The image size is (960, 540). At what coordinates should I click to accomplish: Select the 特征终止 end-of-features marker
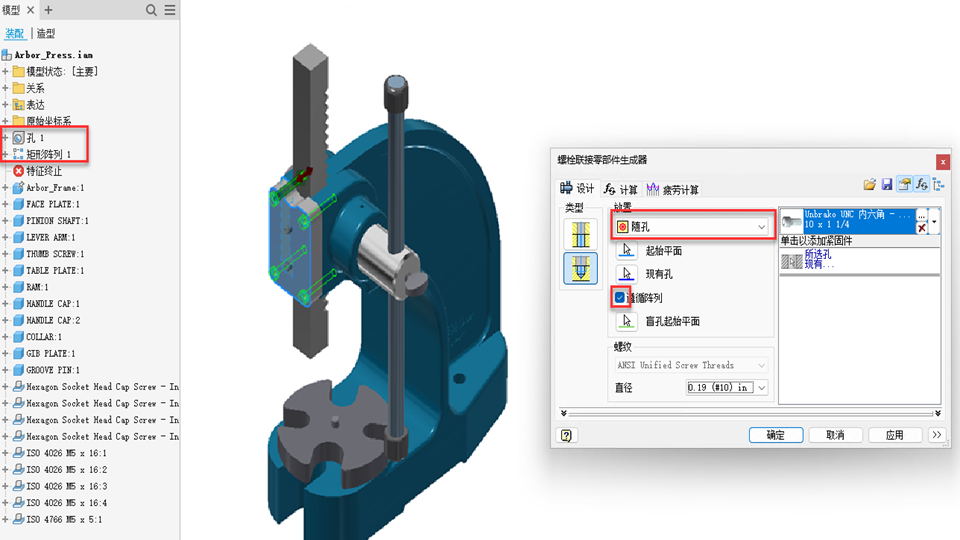[x=43, y=171]
